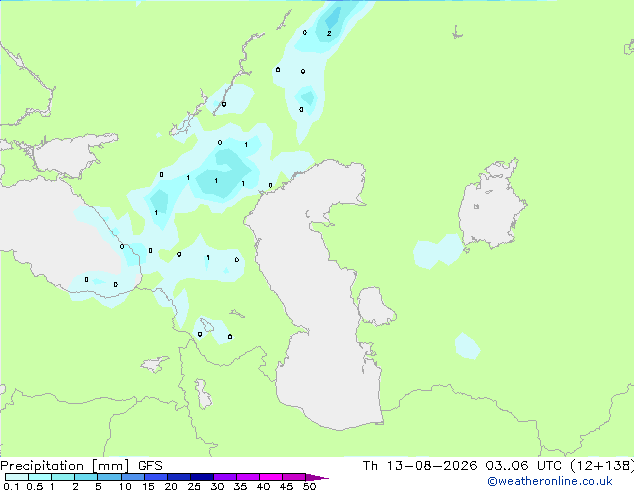
Task: Click the '5' legend scale label
Action: tap(98, 486)
